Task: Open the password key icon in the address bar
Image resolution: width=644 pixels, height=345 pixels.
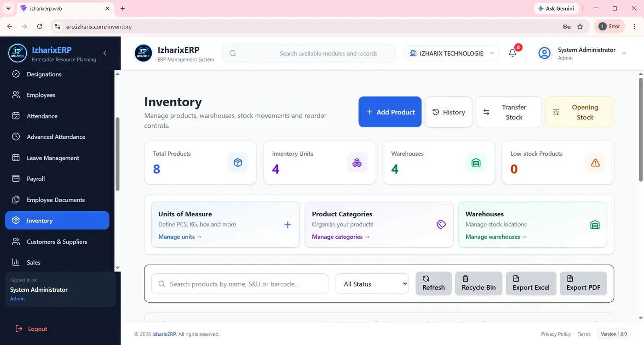Action: click(567, 27)
